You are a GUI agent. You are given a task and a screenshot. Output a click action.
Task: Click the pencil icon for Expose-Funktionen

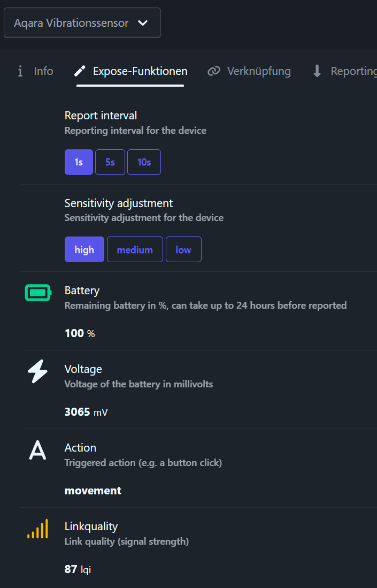[80, 71]
